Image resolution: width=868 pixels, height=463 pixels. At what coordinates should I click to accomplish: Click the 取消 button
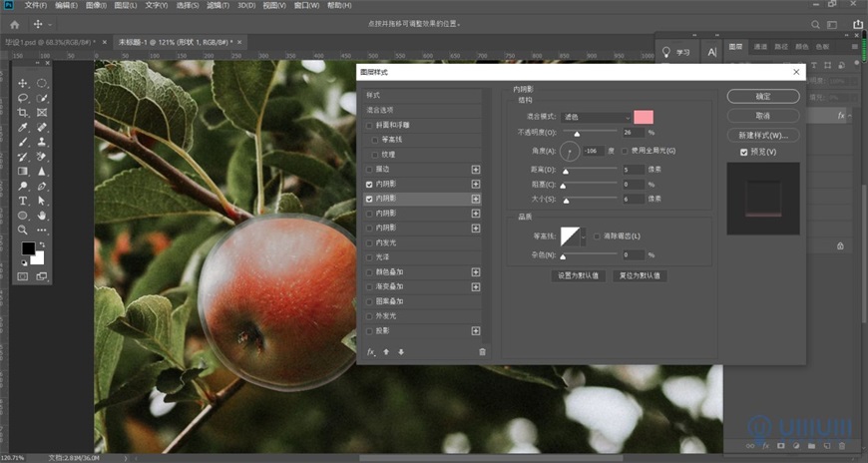(763, 116)
